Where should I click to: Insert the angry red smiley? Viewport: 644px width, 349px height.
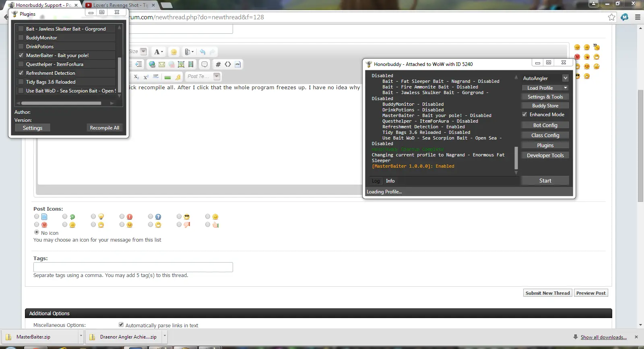pyautogui.click(x=577, y=57)
